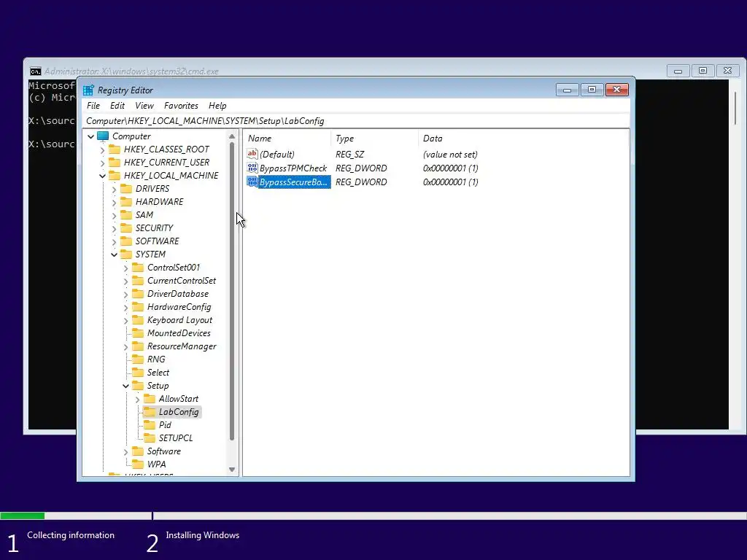Image resolution: width=747 pixels, height=560 pixels.
Task: Click the Setup folder icon
Action: point(138,386)
